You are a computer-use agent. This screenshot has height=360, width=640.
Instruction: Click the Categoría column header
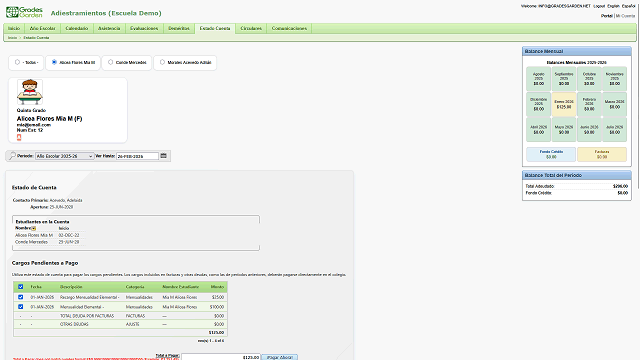[135, 287]
